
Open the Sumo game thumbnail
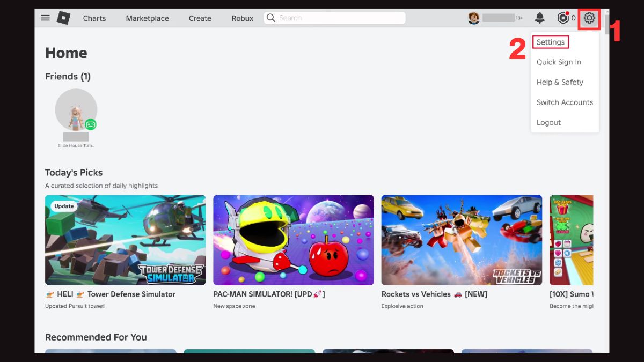click(x=572, y=240)
